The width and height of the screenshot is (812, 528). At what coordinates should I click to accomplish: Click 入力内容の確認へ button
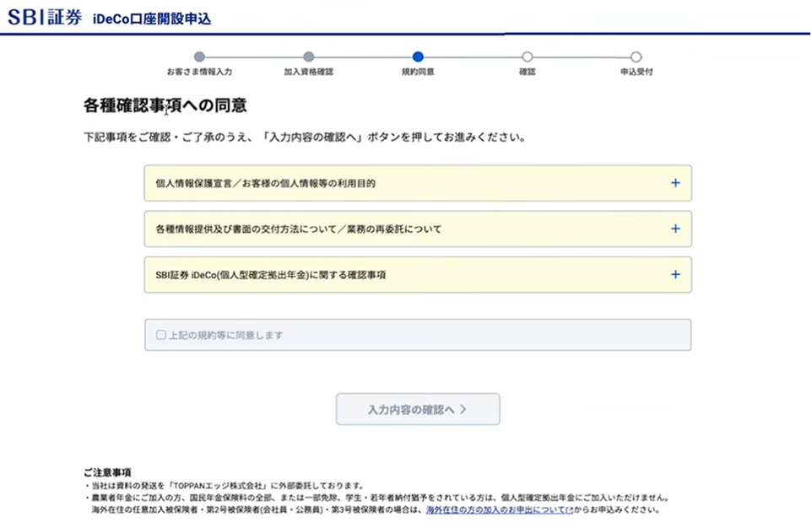click(x=418, y=409)
